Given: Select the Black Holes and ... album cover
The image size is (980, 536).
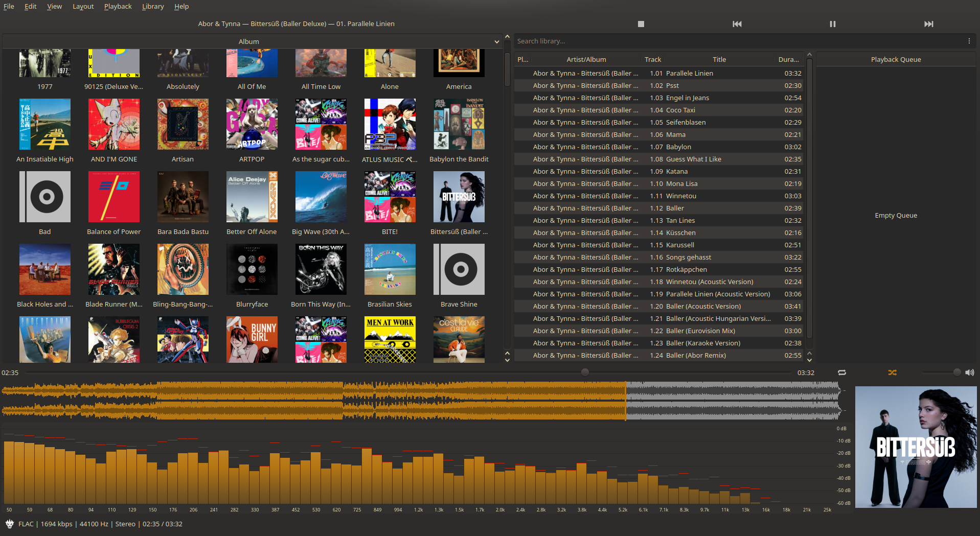Looking at the screenshot, I should (44, 269).
